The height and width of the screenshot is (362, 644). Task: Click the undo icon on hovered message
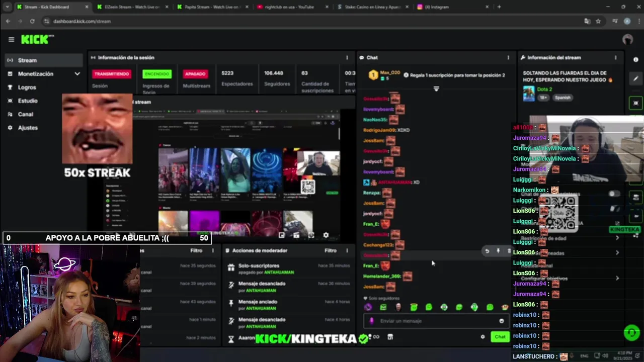point(487,251)
